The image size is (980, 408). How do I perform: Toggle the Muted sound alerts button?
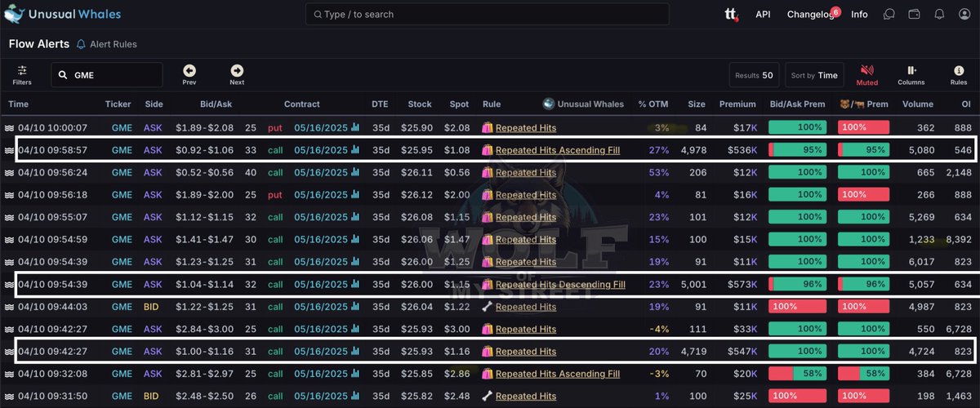867,75
